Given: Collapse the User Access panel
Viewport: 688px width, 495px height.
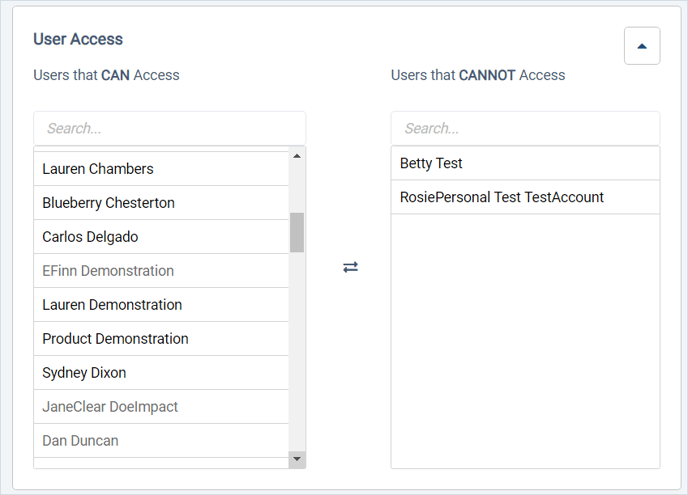Looking at the screenshot, I should 642,46.
